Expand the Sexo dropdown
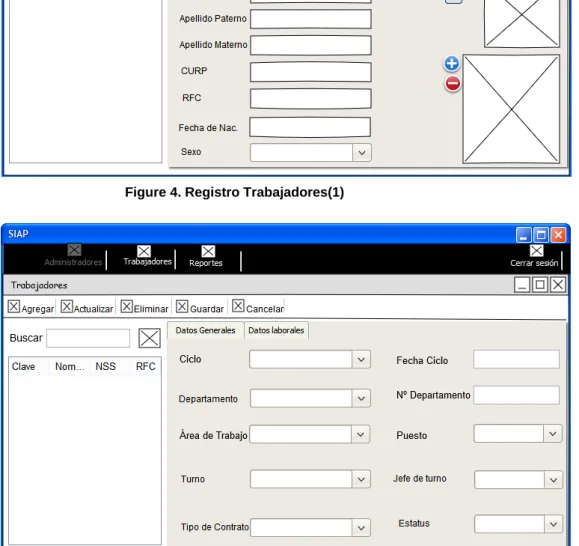579x546 pixels. tap(362, 152)
